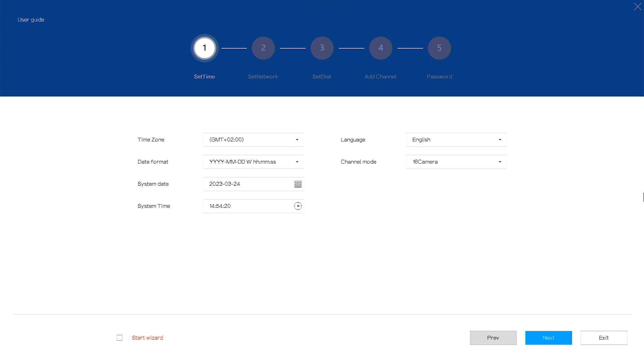
Task: Click the step 1 SetTime circle
Action: pos(205,48)
